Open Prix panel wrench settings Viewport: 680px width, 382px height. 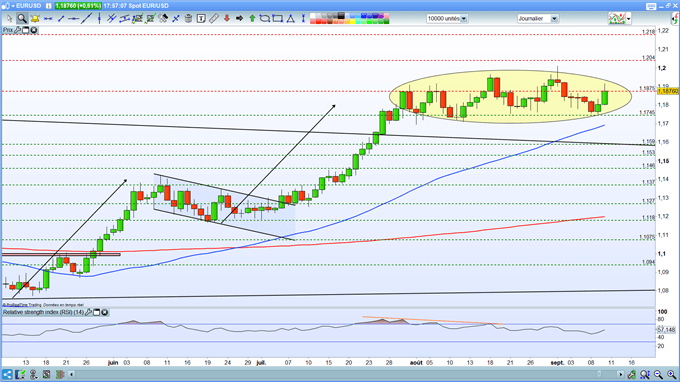[18, 30]
